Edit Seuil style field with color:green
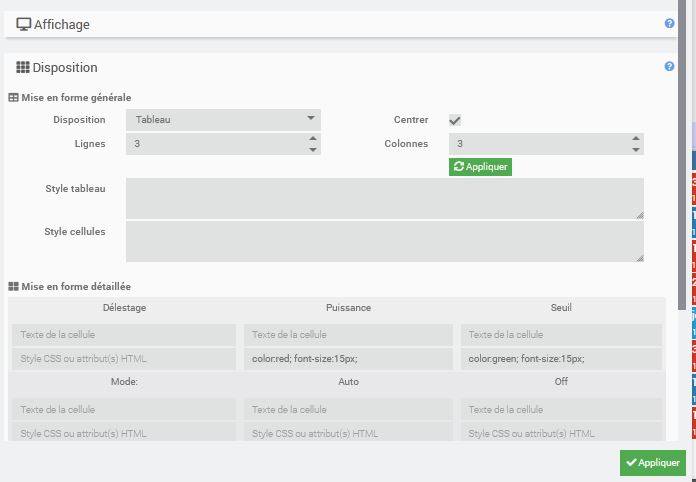 click(561, 359)
